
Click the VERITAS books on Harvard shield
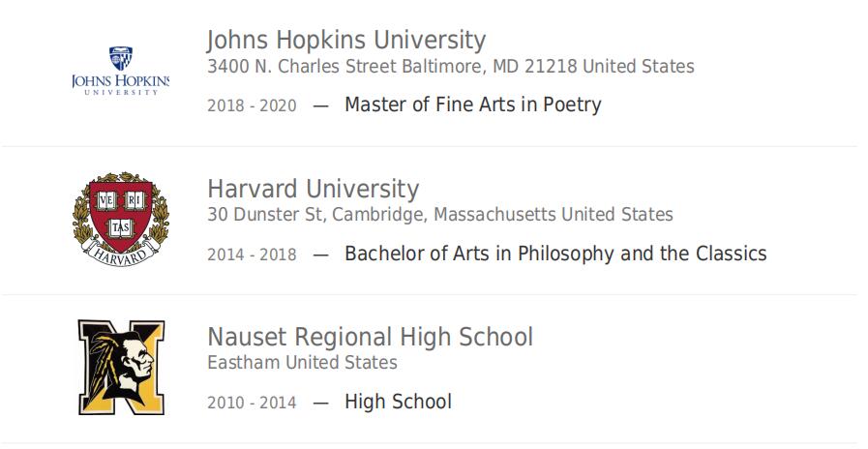pyautogui.click(x=121, y=213)
